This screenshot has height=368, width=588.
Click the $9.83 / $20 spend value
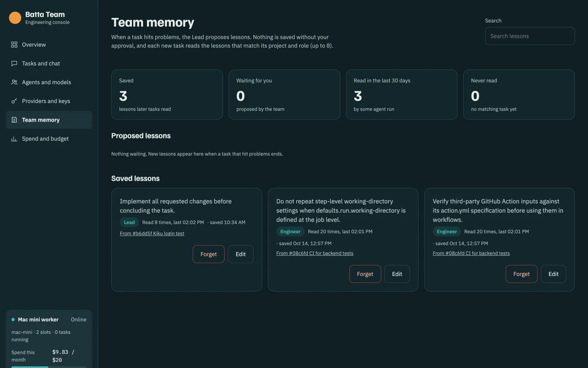63,356
